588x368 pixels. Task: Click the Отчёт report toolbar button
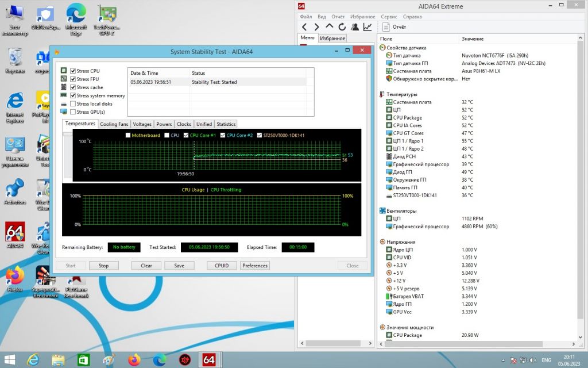394,27
